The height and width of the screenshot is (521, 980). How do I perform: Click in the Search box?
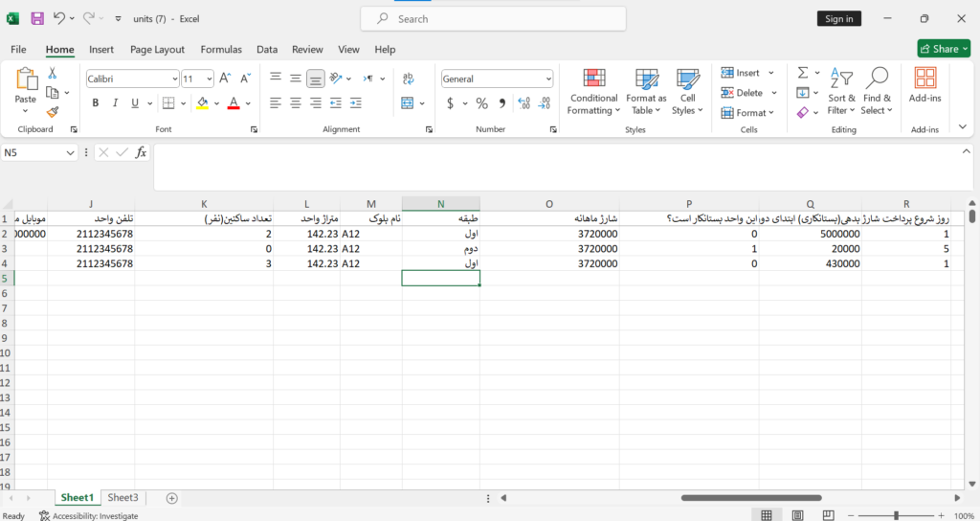493,19
